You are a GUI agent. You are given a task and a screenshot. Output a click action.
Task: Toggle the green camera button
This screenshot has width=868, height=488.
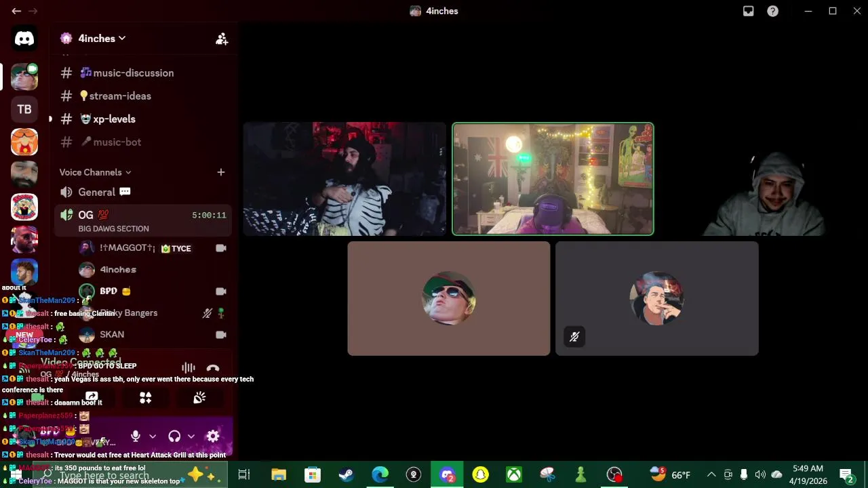[x=37, y=398]
